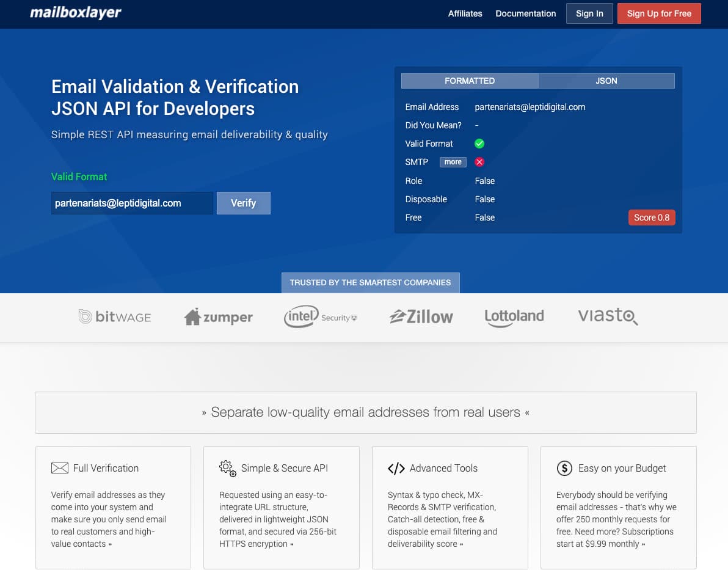Click the red X next to SMTP

(x=479, y=162)
